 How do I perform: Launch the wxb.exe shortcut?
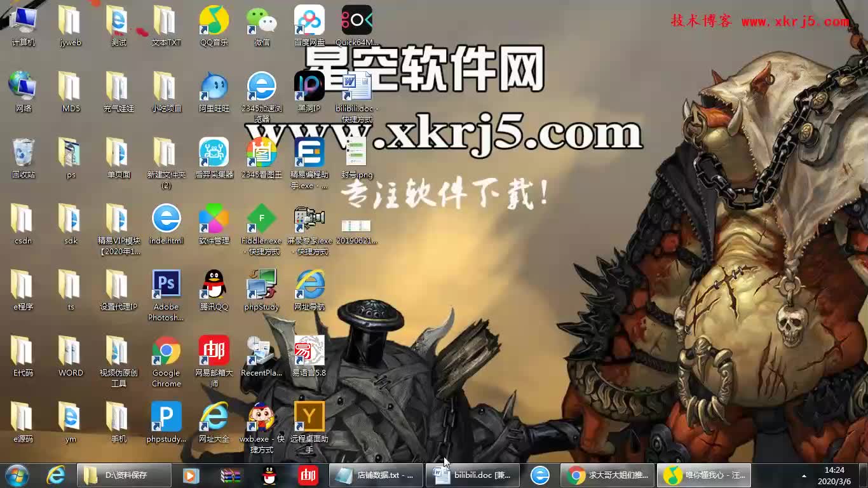tap(262, 428)
